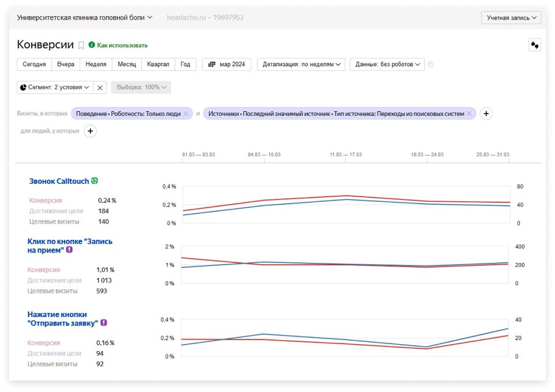Select the 'Неделя' period tab

point(96,65)
